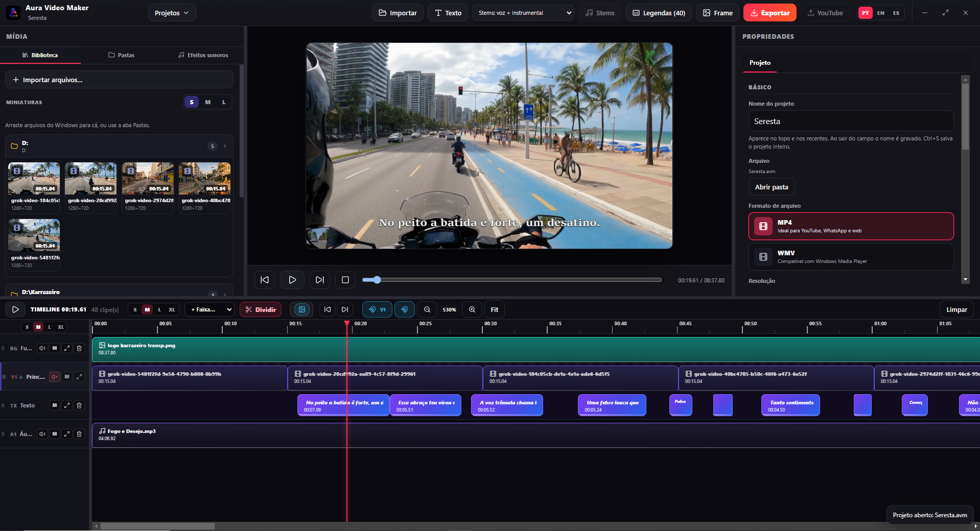The width and height of the screenshot is (980, 531).
Task: Open Stems tool
Action: point(600,13)
